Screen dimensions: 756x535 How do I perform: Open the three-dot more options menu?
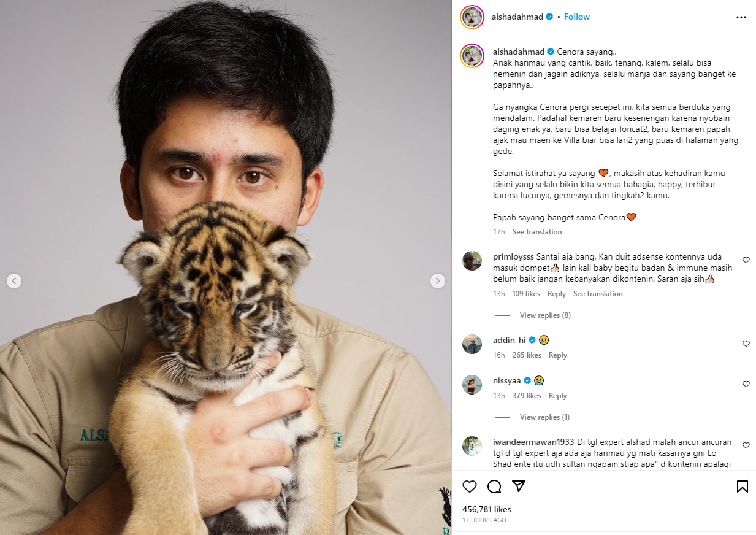(741, 17)
